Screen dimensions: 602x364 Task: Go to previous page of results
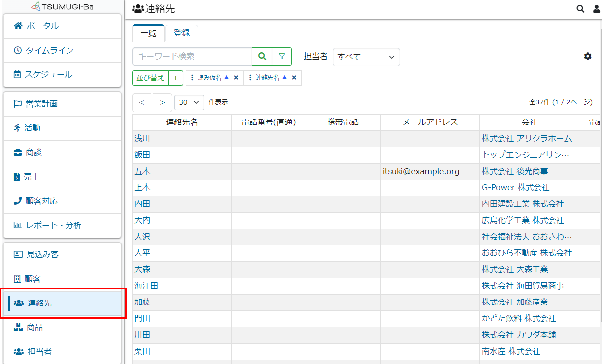coord(142,102)
